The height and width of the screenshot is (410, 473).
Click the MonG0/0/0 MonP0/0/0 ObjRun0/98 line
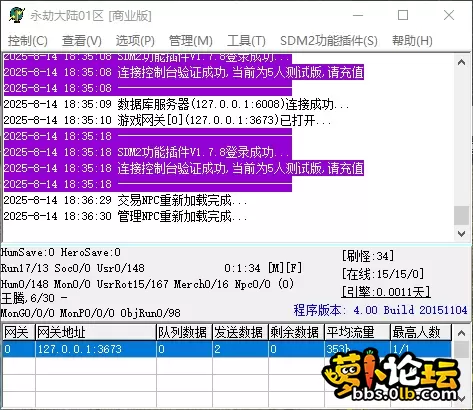point(91,313)
